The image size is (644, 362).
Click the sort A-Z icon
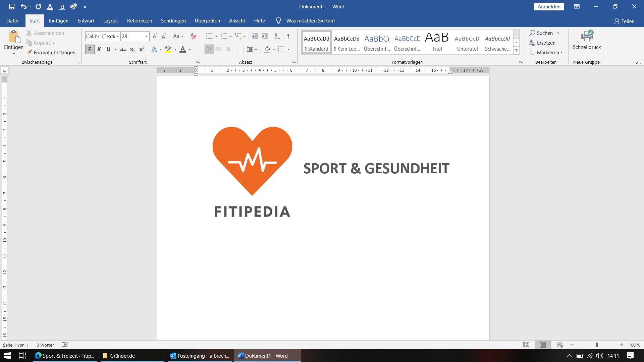tap(277, 36)
